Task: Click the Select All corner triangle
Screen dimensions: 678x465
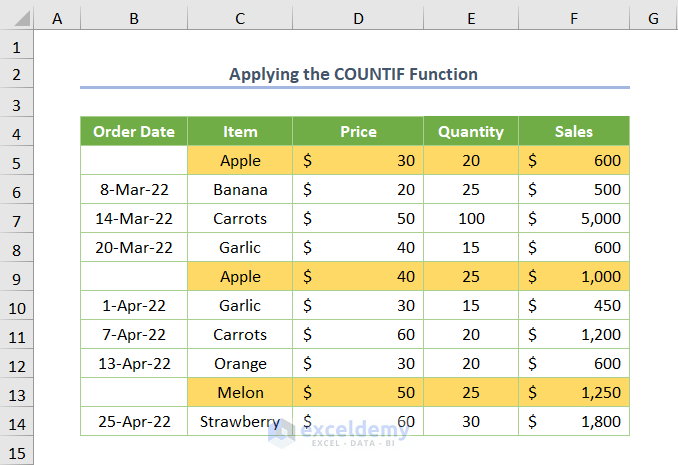Action: click(17, 18)
